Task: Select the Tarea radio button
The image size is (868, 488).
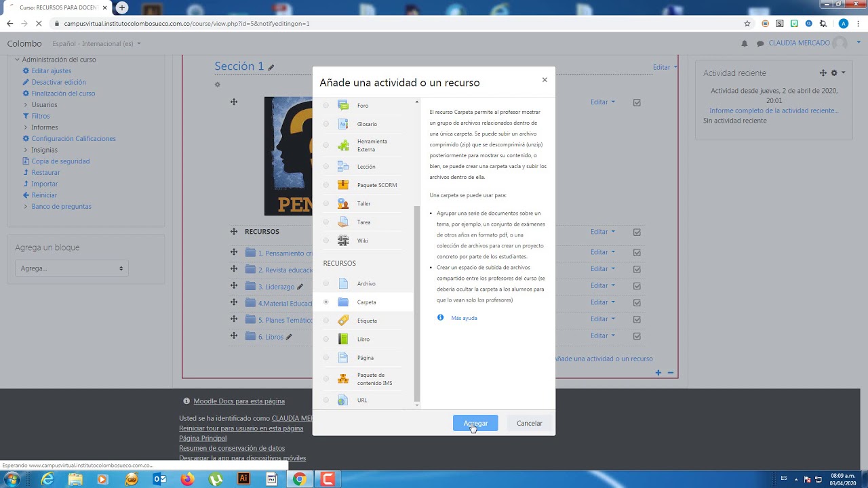Action: pyautogui.click(x=326, y=222)
